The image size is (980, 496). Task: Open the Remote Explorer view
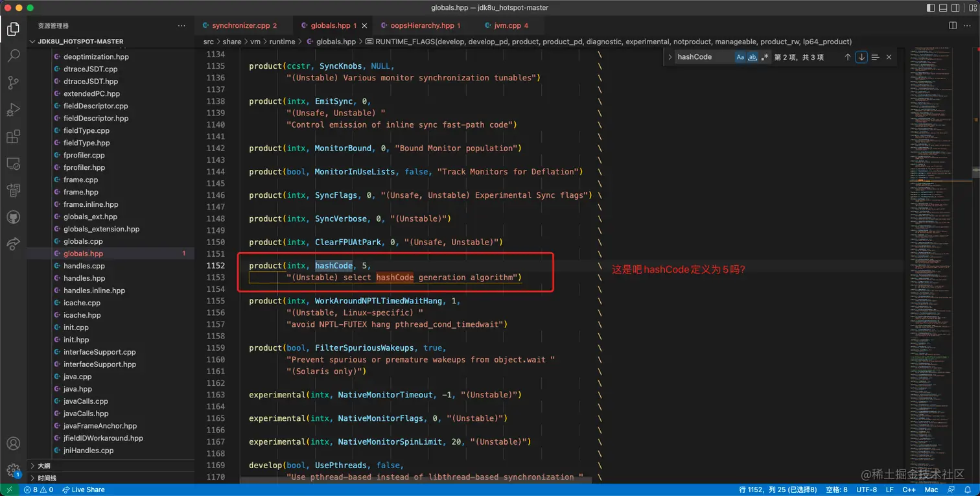[13, 163]
